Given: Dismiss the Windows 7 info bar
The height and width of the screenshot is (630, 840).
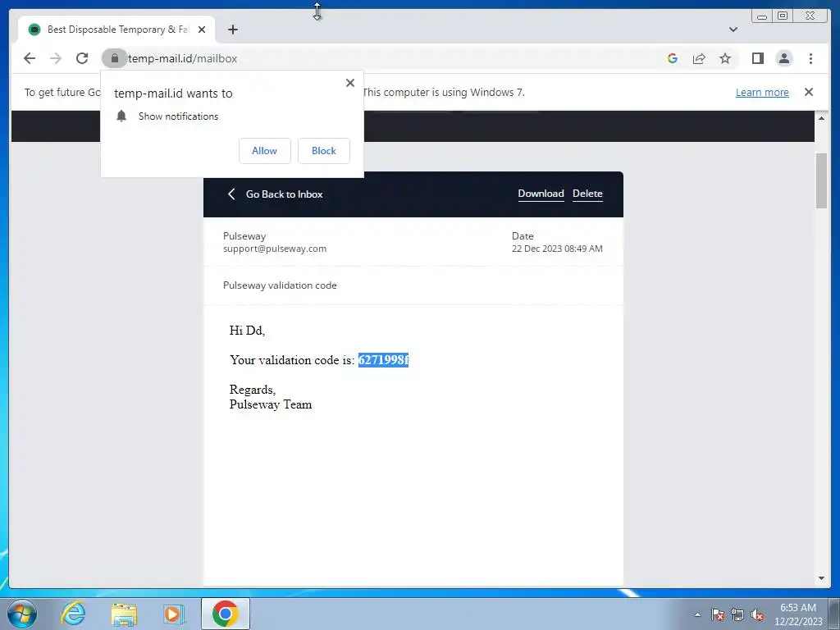Looking at the screenshot, I should coord(809,92).
